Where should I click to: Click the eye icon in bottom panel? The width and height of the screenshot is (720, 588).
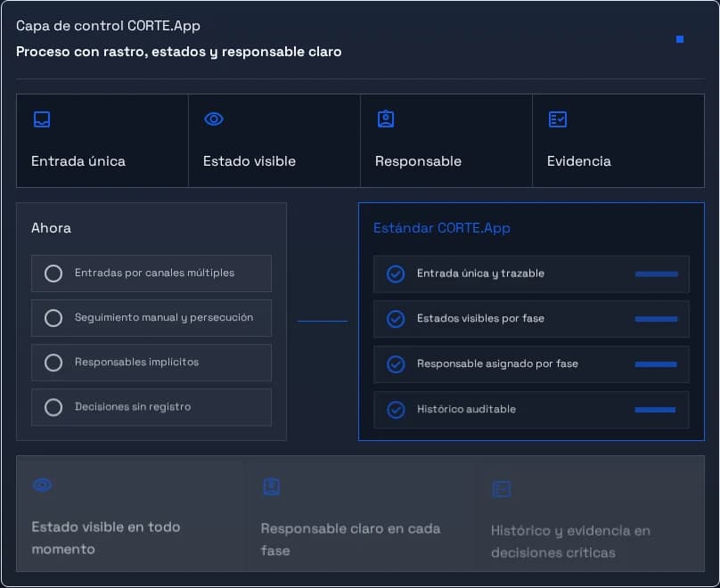[x=43, y=486]
